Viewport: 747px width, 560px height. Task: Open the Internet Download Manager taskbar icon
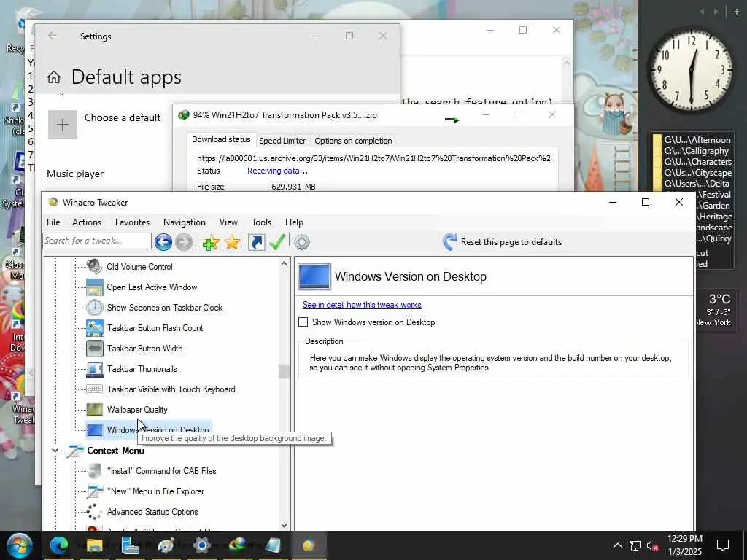(x=238, y=545)
